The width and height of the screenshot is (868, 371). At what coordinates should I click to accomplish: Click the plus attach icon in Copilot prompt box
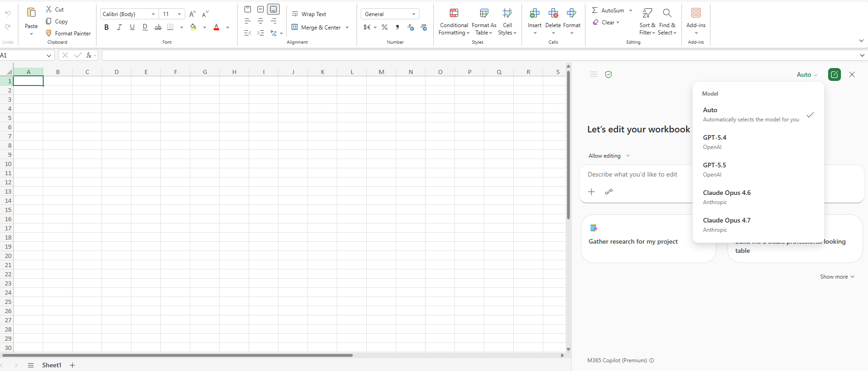click(x=591, y=192)
